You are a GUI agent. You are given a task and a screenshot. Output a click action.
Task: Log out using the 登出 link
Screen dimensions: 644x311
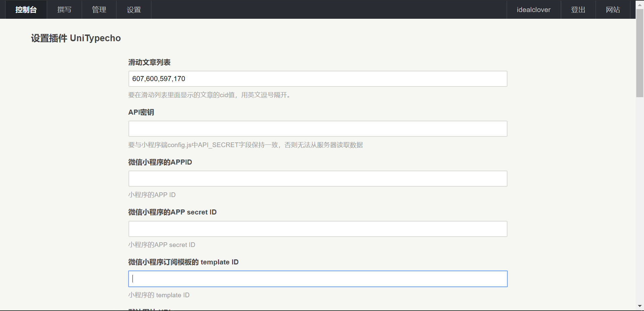pyautogui.click(x=578, y=10)
